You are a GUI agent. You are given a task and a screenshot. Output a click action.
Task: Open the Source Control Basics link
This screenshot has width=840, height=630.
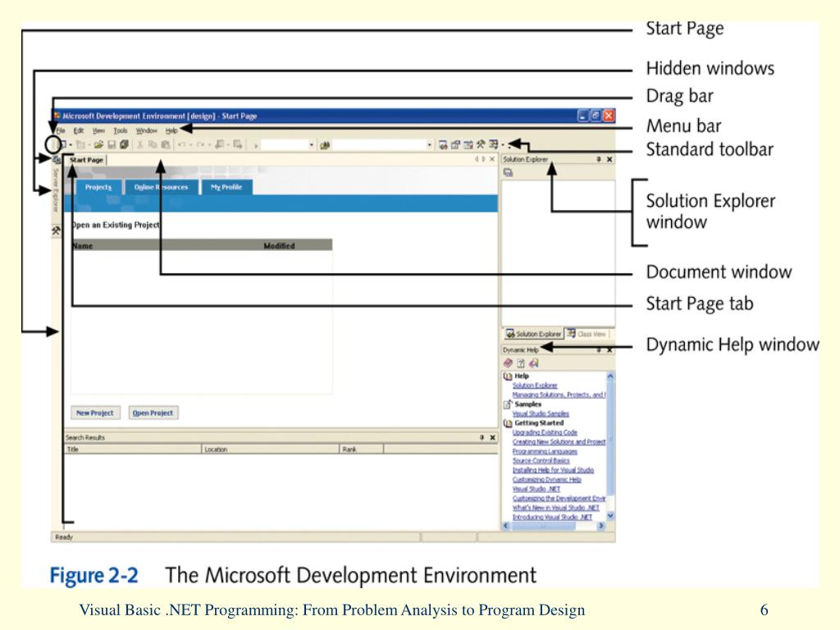(541, 461)
